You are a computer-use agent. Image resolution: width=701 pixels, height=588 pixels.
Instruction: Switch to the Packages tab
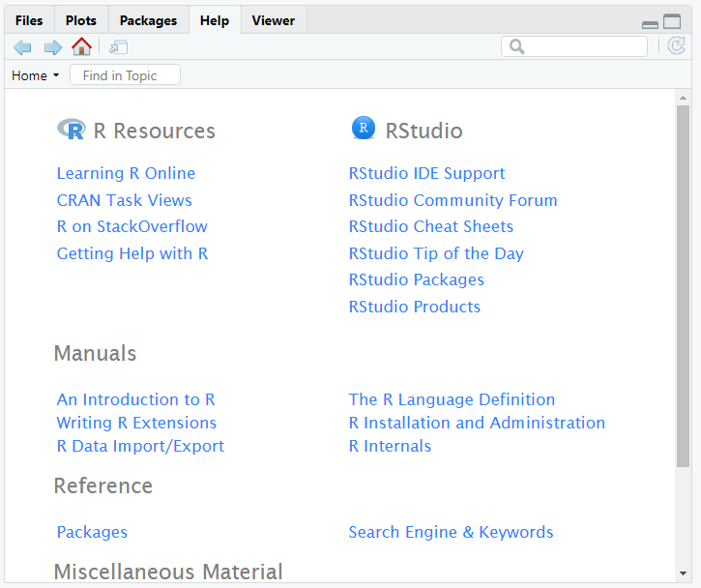tap(148, 20)
